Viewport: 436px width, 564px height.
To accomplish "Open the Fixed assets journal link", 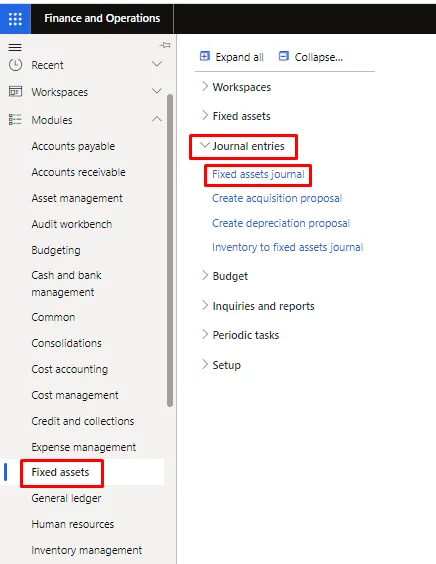I will [258, 174].
